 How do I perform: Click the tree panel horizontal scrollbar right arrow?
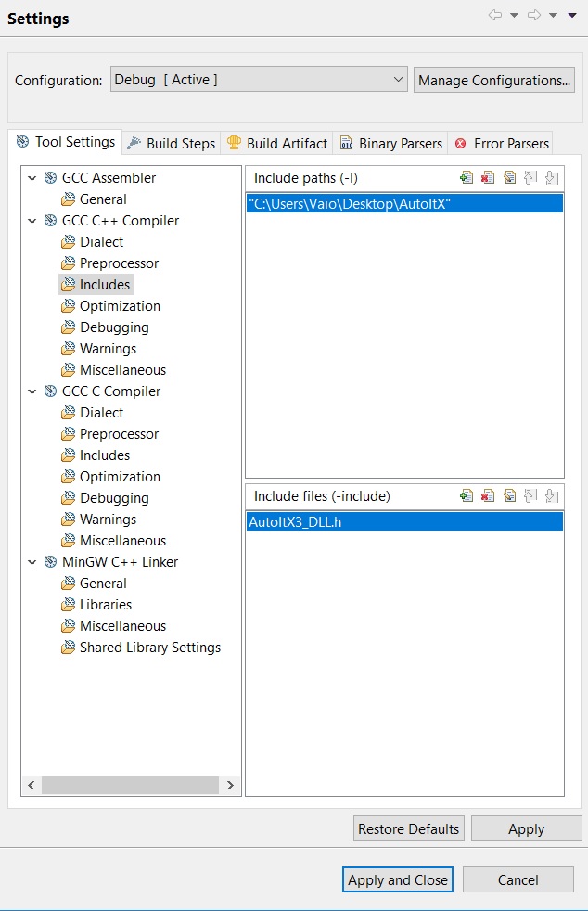point(230,785)
